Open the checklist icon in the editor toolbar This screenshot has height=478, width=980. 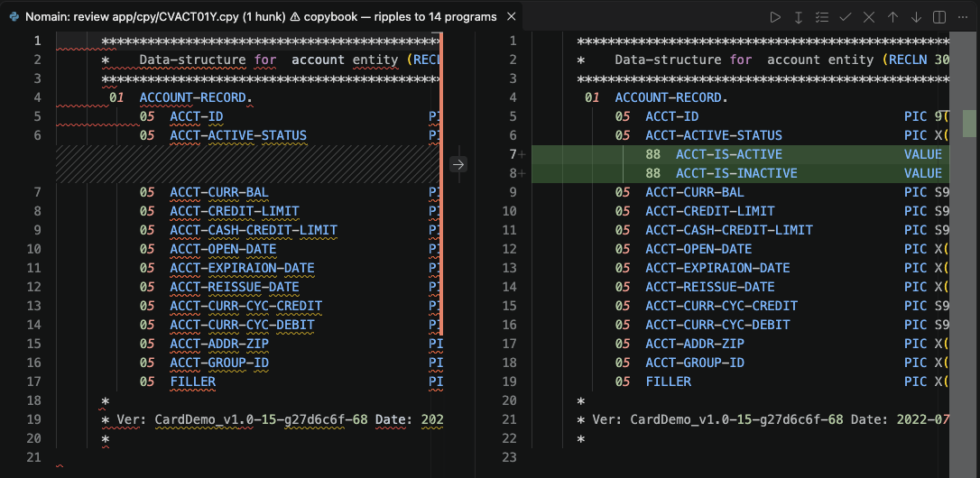[x=822, y=17]
